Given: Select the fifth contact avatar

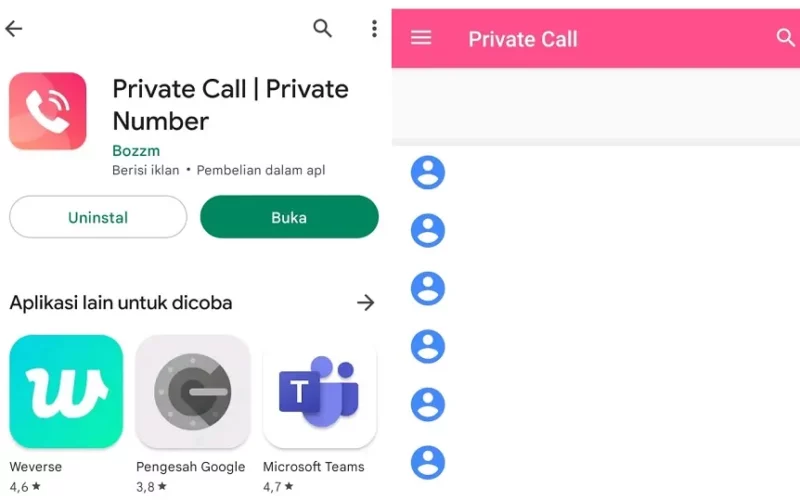Looking at the screenshot, I should (x=428, y=405).
